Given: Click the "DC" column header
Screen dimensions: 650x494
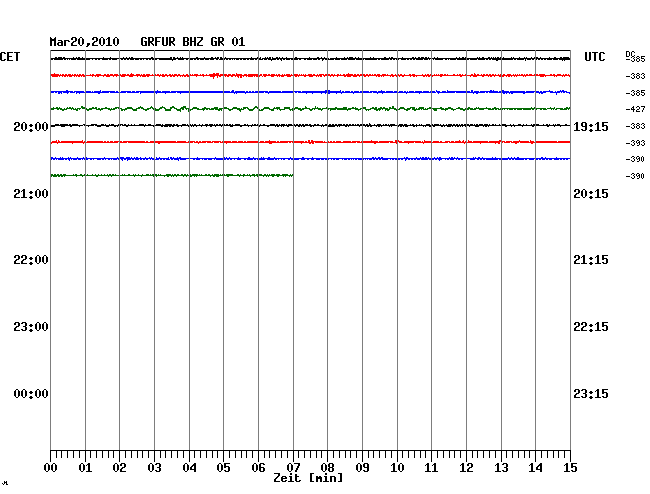Looking at the screenshot, I should 630,54.
